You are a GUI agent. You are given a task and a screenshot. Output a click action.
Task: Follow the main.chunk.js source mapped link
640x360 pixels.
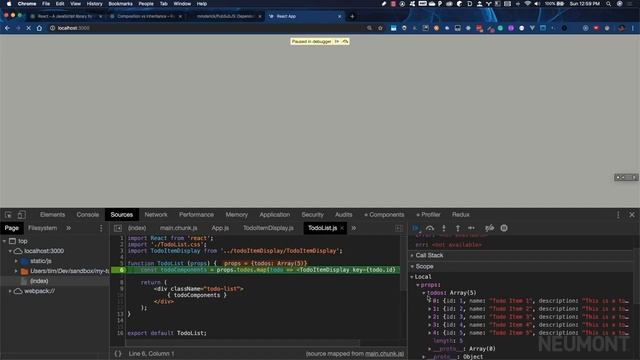pos(384,354)
